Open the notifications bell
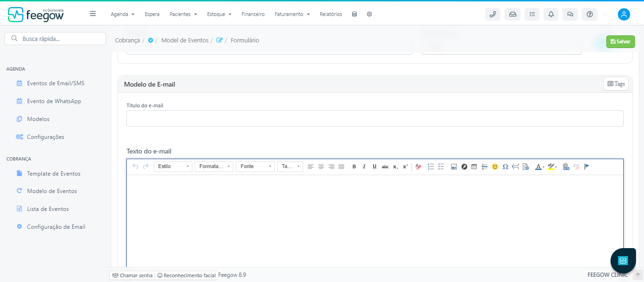This screenshot has width=644, height=282. 551,14
